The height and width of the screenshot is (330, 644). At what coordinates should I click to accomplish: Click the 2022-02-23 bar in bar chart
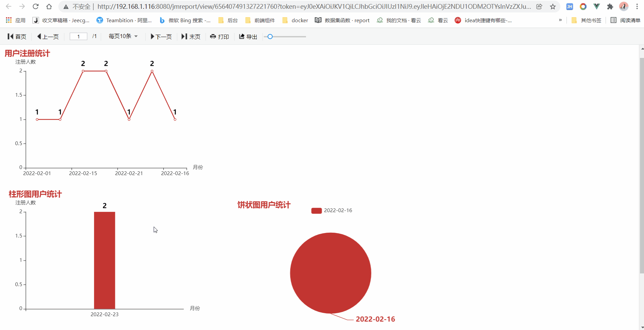104,260
